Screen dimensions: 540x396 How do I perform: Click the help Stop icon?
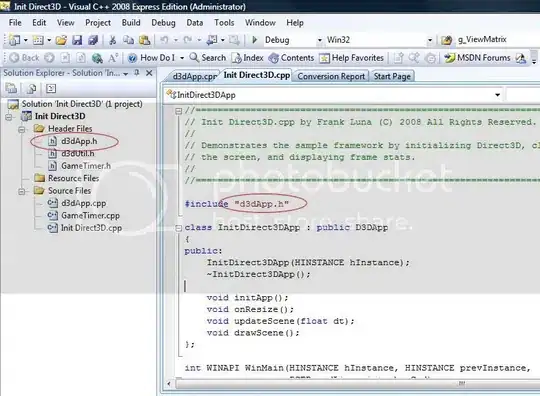pyautogui.click(x=65, y=58)
